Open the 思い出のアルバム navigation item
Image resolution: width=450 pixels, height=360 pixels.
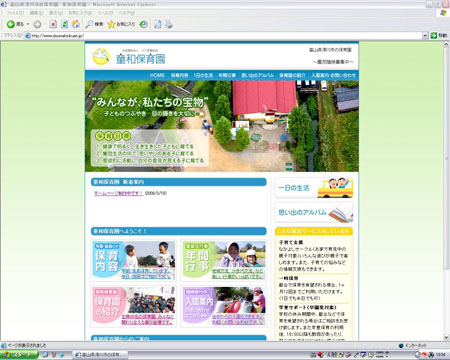pos(258,75)
